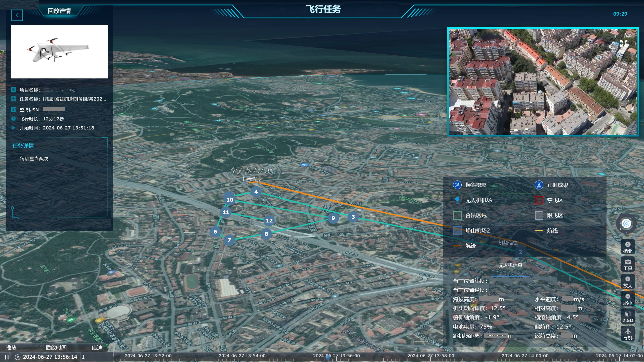The image size is (644, 362).
Task: Pause the flight playback
Action: point(7,357)
